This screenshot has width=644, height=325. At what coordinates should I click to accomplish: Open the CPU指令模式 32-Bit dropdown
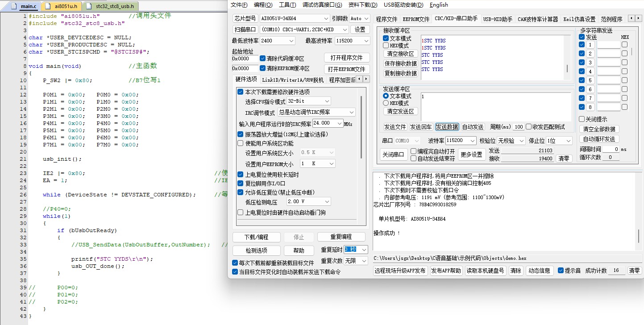pyautogui.click(x=308, y=101)
